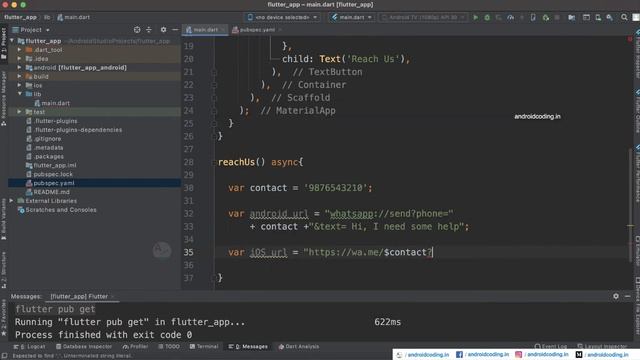
Task: Click line number 35 in the gutter
Action: [x=188, y=252]
